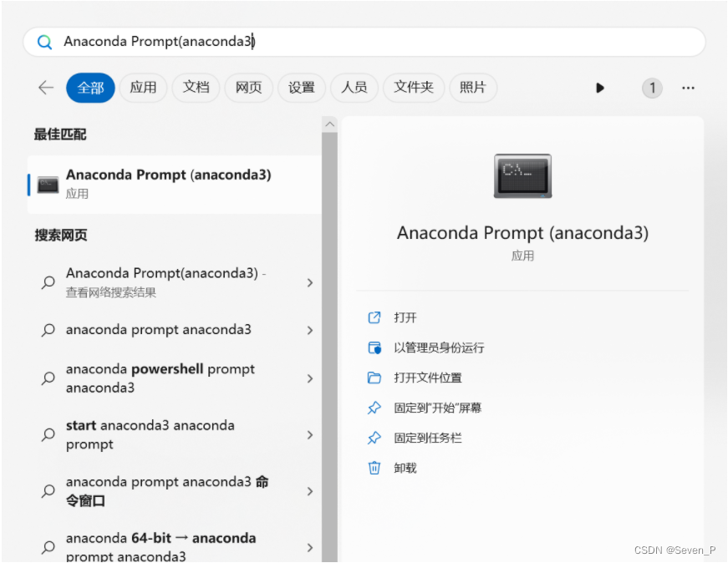Open best match 'Anaconda Prompt (anaconda3)' result
Viewport: 728px width, 563px height.
point(175,185)
